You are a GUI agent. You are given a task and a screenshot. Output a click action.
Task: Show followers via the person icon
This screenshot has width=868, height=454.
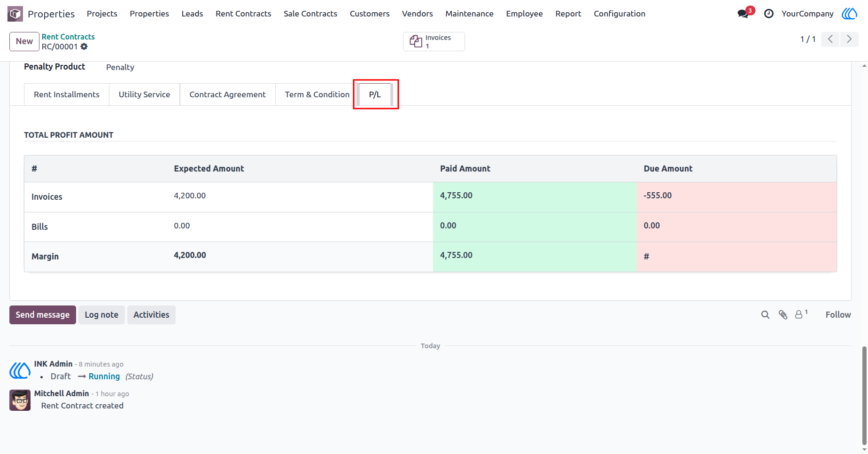pos(801,314)
